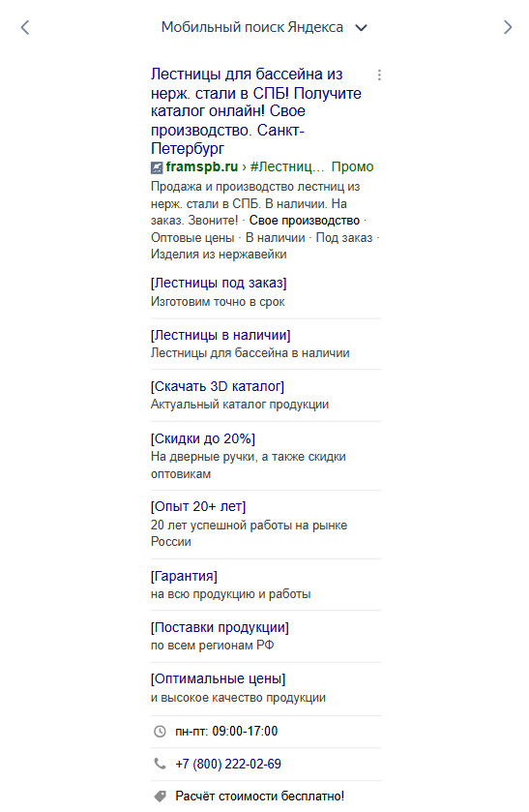The height and width of the screenshot is (812, 529).
Task: Click the clock working-hours icon
Action: 160,732
